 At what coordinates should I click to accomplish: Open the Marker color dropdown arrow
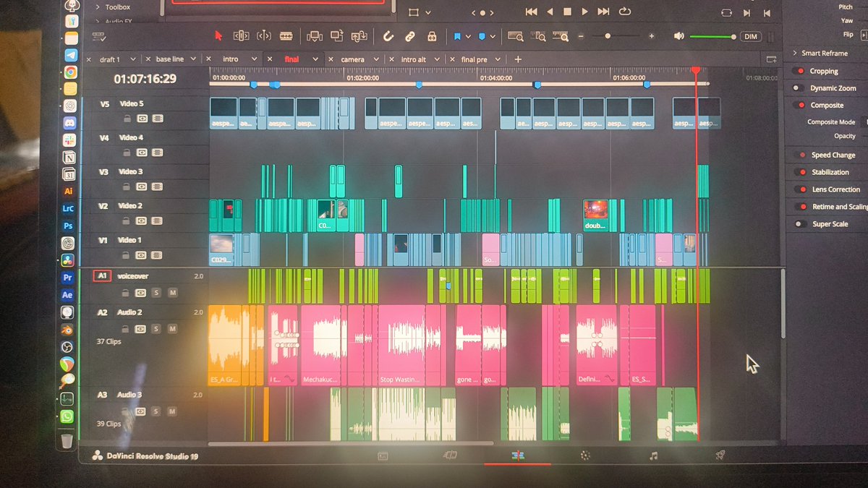(x=491, y=36)
